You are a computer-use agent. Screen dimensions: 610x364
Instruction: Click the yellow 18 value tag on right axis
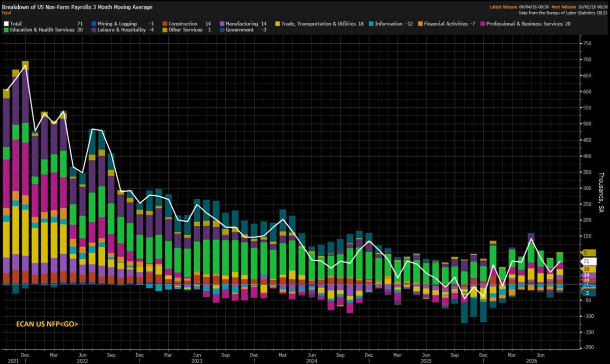[x=588, y=269]
